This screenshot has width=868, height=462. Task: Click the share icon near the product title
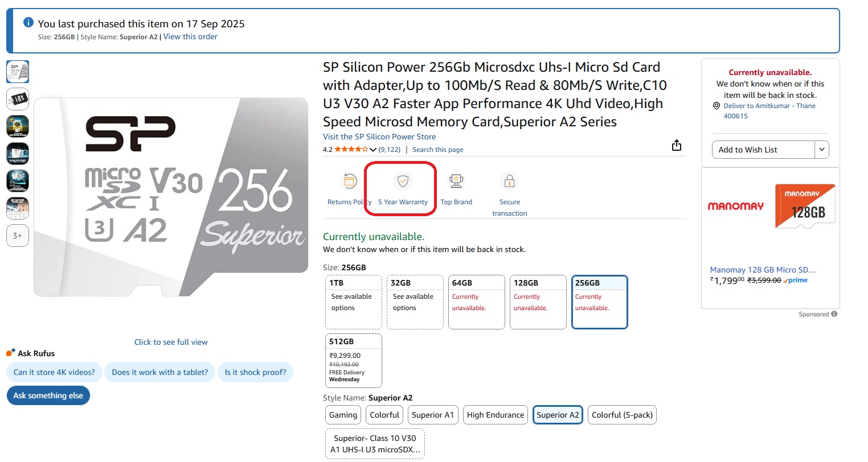pos(677,146)
